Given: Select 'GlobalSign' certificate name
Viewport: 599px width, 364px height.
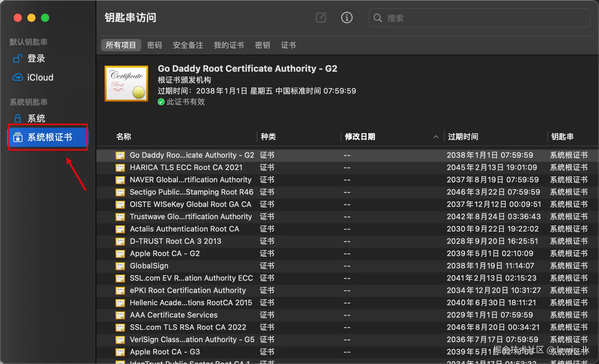Looking at the screenshot, I should point(149,266).
